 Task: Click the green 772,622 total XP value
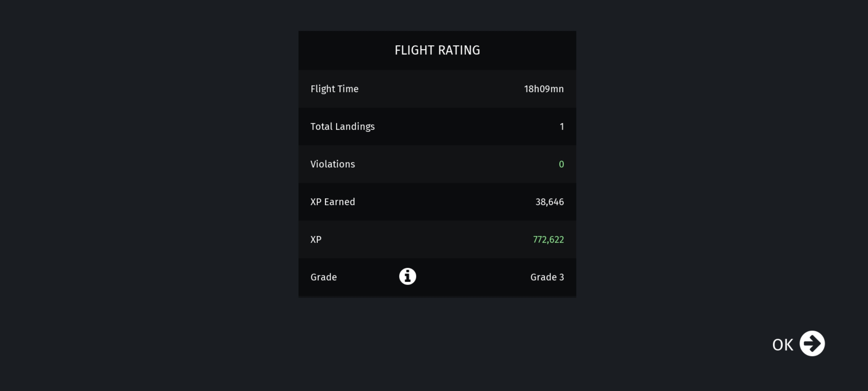(548, 240)
